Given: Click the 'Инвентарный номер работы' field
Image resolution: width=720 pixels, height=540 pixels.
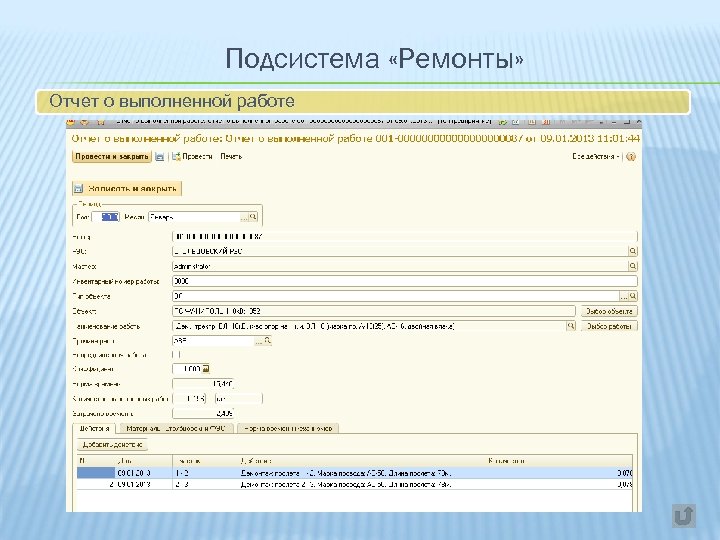Looking at the screenshot, I should pos(405,281).
